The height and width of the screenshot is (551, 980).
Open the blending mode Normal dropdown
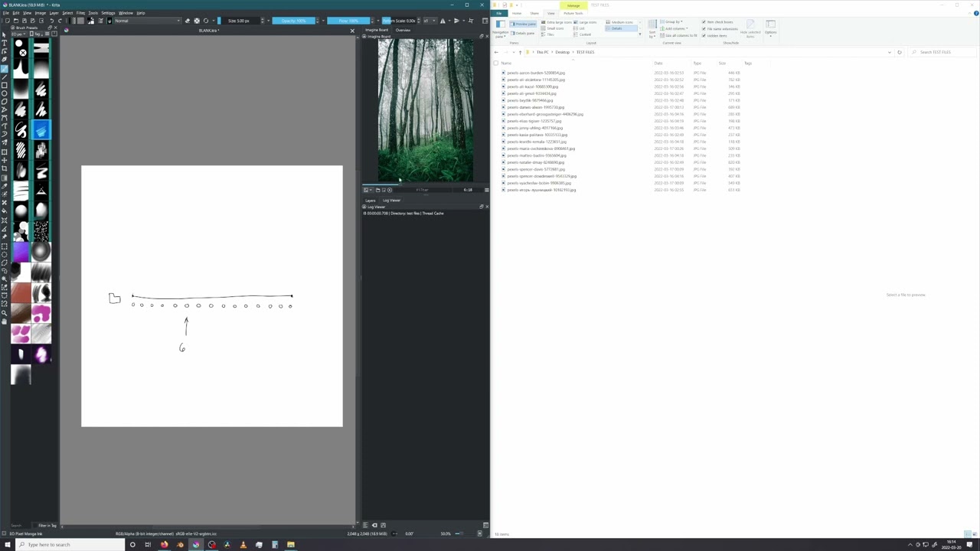point(145,21)
